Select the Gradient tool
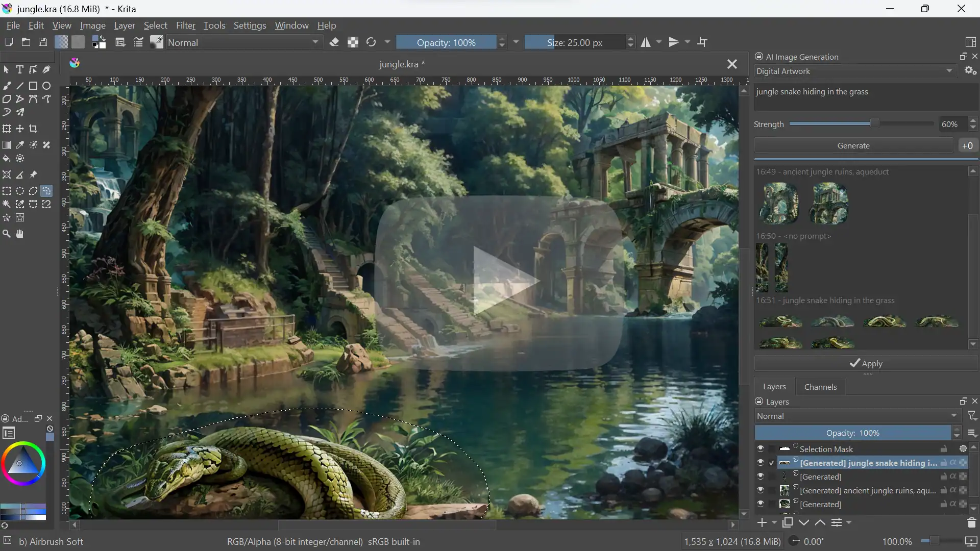 [x=7, y=144]
